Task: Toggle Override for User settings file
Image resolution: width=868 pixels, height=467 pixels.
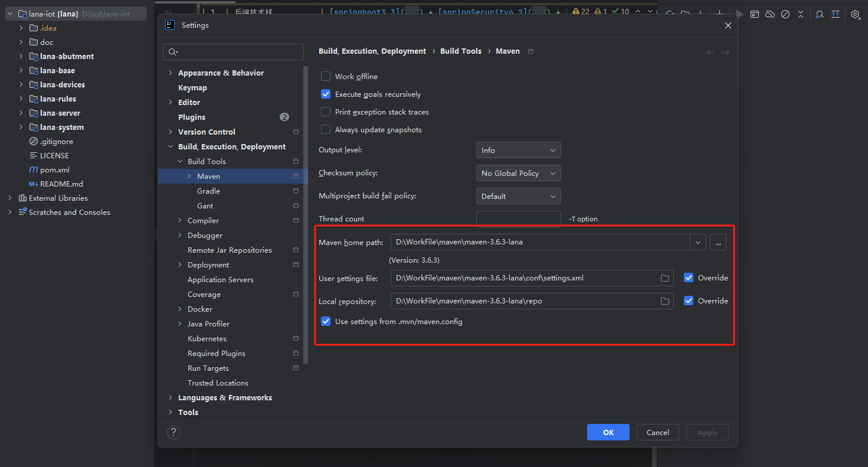Action: point(689,278)
